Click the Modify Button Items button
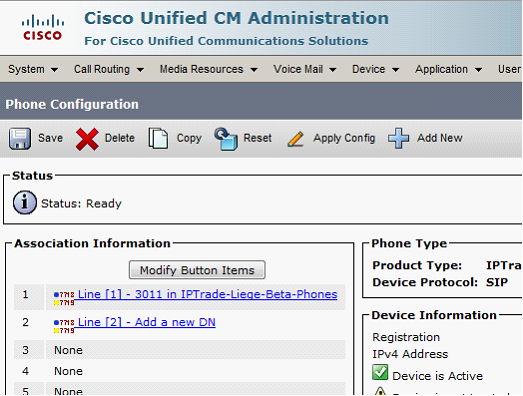 pos(197,270)
